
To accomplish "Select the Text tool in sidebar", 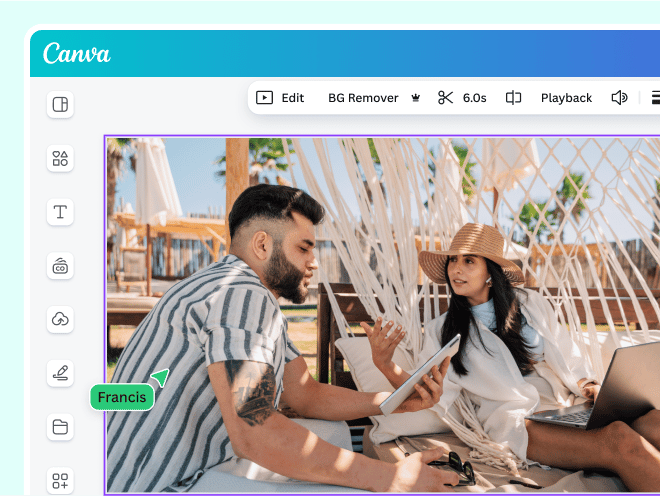I will 60,212.
